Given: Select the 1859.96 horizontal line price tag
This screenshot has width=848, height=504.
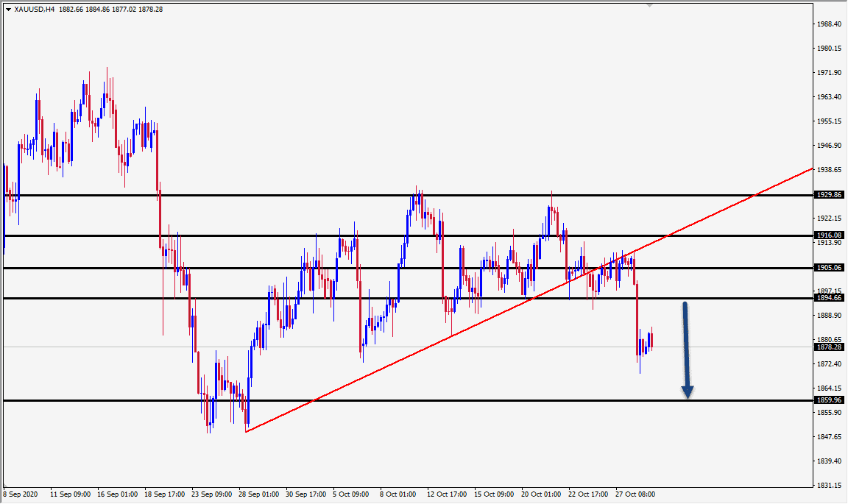Looking at the screenshot, I should [x=829, y=400].
